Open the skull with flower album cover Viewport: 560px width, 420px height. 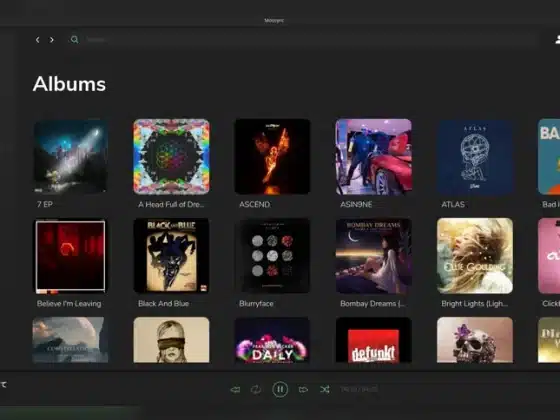pos(475,340)
